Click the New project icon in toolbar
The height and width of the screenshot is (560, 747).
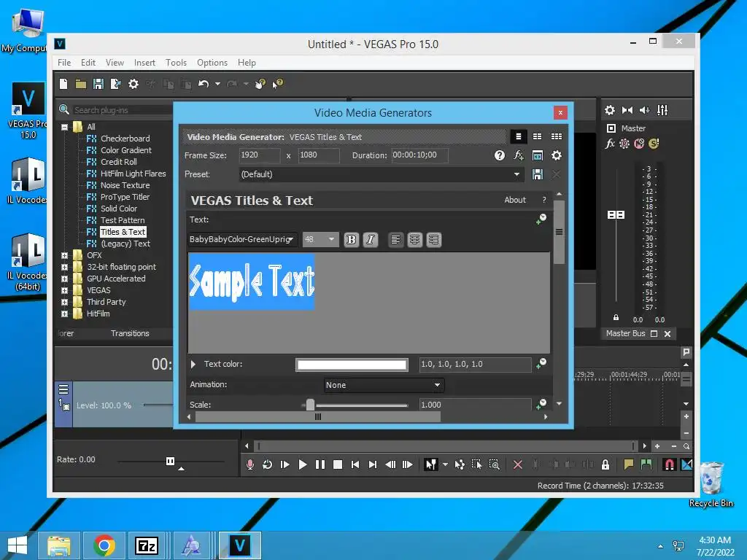point(63,84)
